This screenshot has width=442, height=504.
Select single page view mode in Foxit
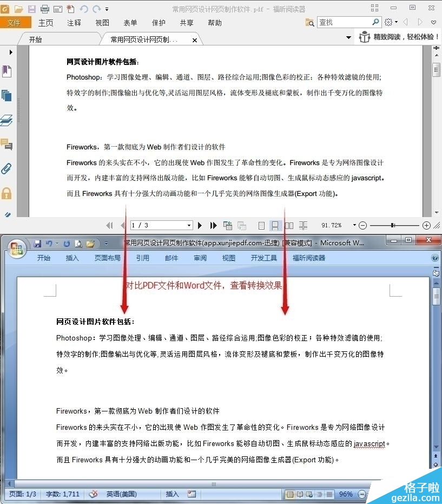[261, 225]
